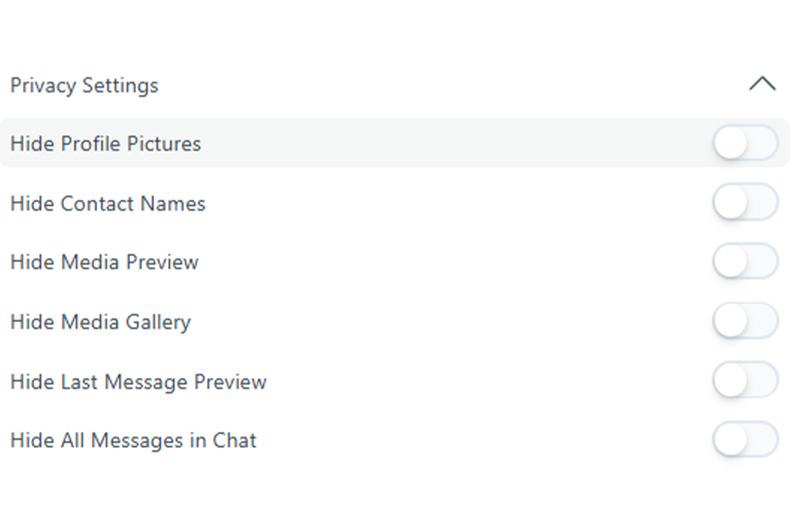The image size is (798, 532).
Task: Turn on the Hide Contact Names switch
Action: coord(745,202)
